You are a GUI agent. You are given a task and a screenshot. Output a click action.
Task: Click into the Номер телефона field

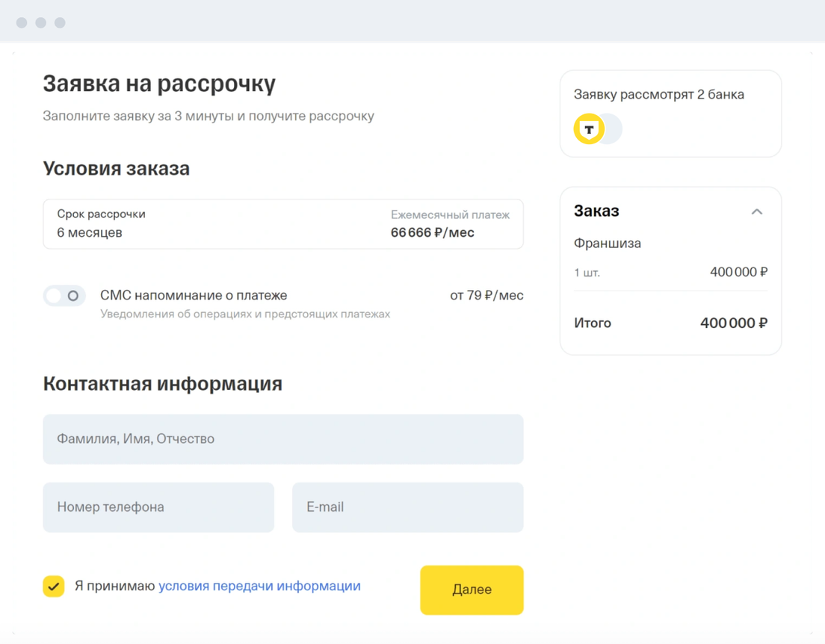click(x=158, y=507)
